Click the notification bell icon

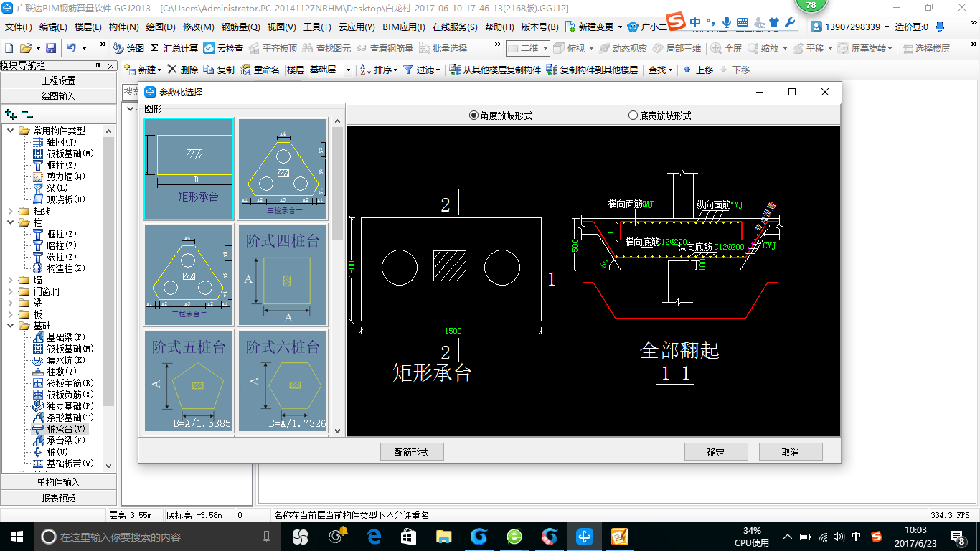940,27
